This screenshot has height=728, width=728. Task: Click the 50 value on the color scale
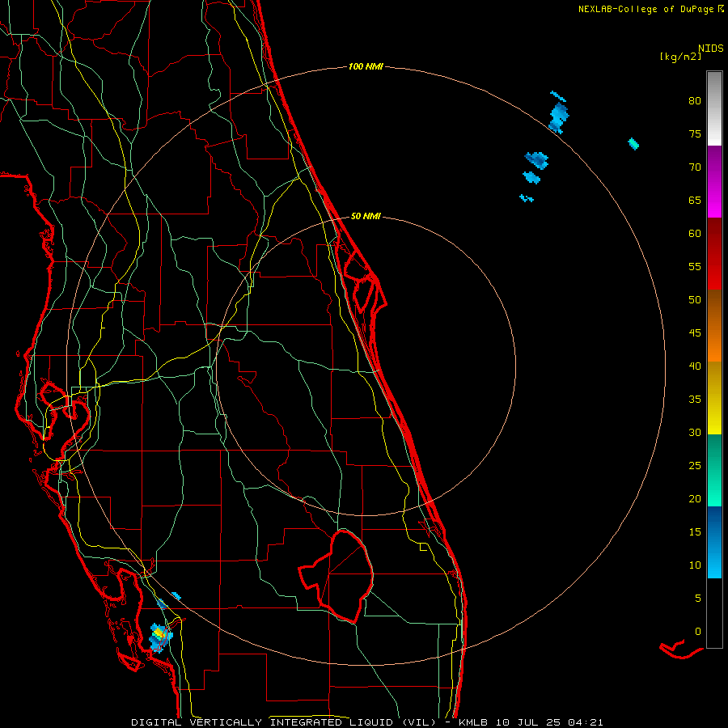click(695, 300)
